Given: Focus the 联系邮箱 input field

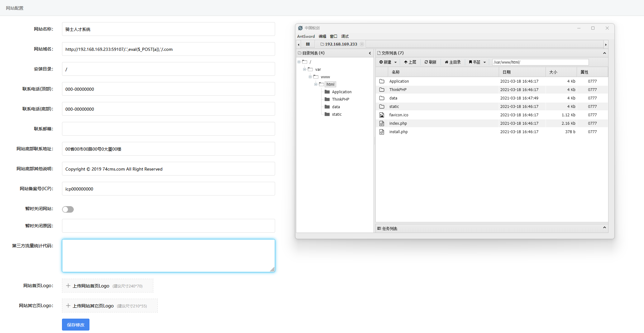Looking at the screenshot, I should 169,129.
